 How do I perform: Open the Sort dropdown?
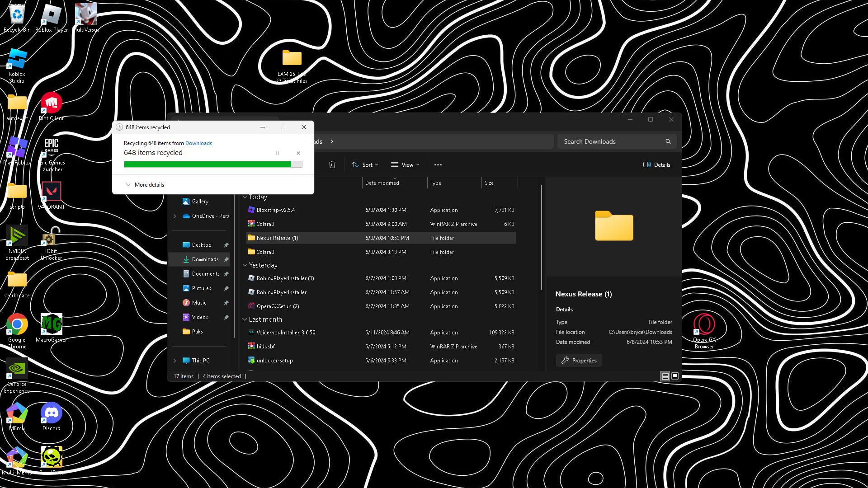(365, 165)
